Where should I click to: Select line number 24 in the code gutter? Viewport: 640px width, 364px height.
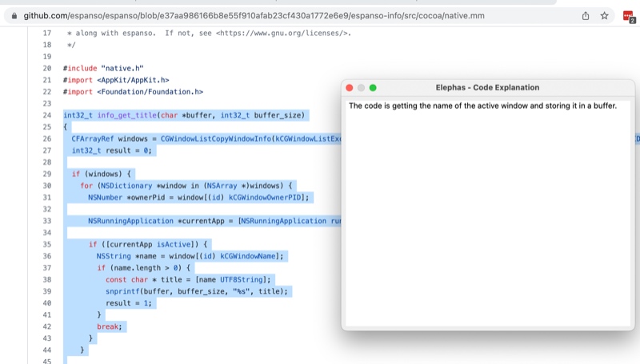coord(46,115)
